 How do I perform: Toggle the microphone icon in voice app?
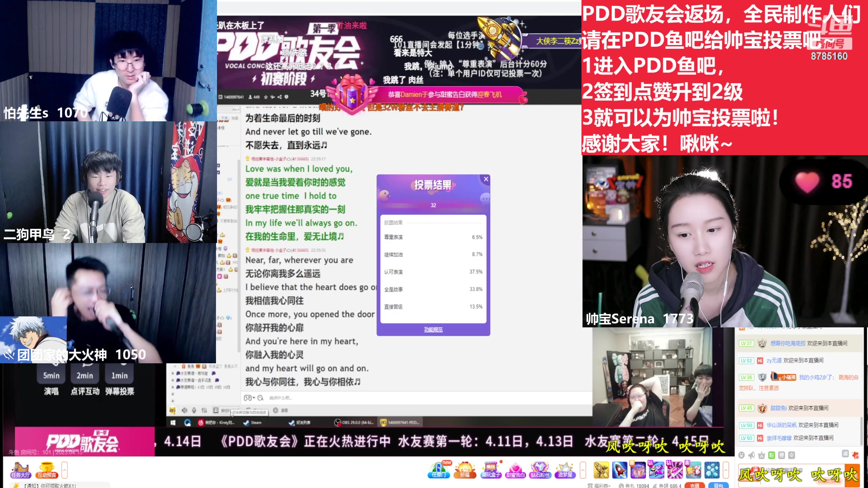pyautogui.click(x=194, y=410)
